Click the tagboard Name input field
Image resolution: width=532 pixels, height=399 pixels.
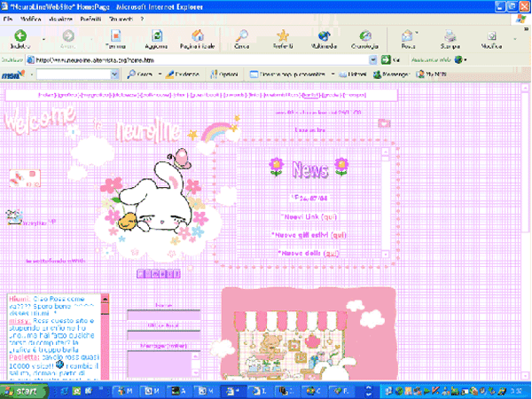pyautogui.click(x=163, y=315)
